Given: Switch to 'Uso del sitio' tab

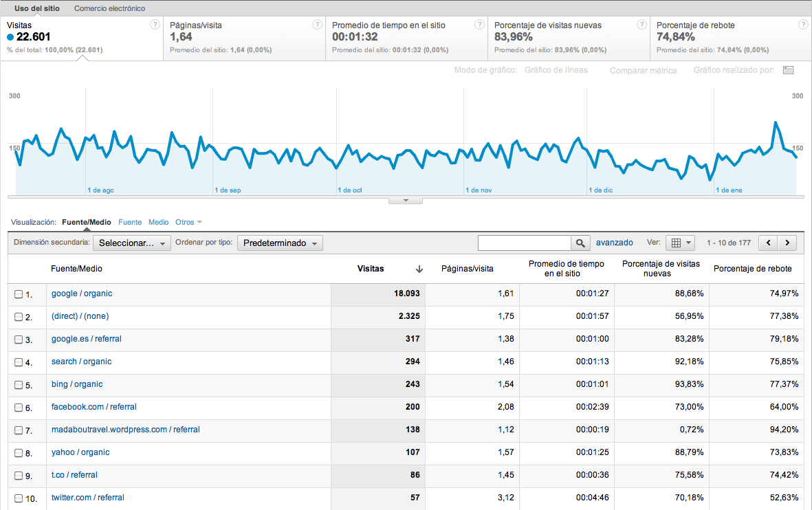Looking at the screenshot, I should tap(36, 8).
